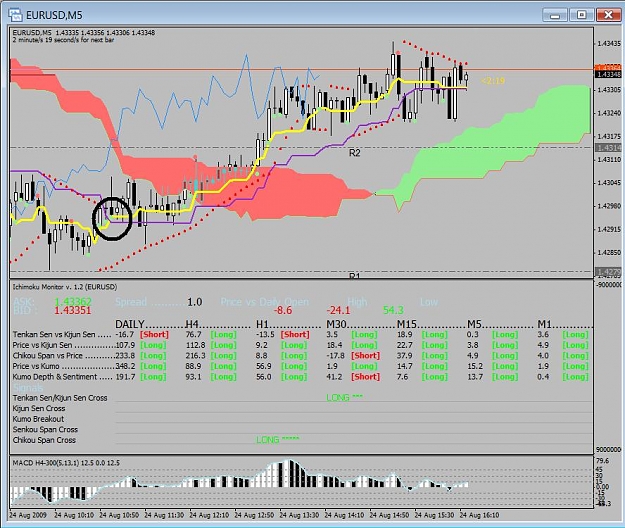Click the H1 LONG ***** Chikou signal
Screen dimensions: 625x528
click(277, 440)
